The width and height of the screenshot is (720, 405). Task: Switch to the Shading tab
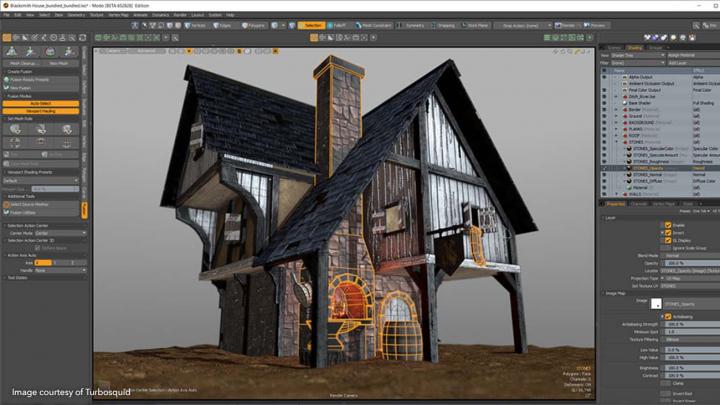pos(635,47)
